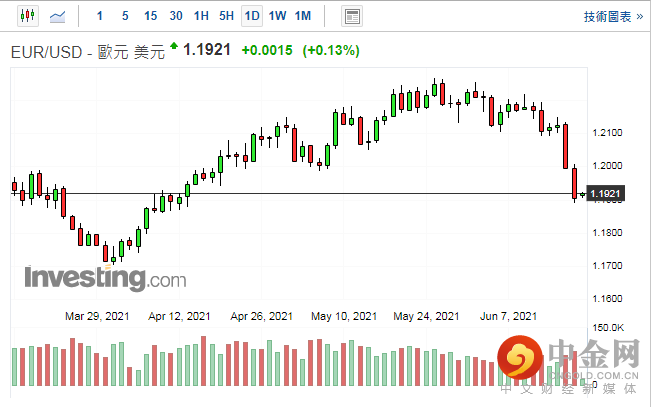Switch to the 5H timeframe
Screen dimensions: 654x407
click(x=226, y=16)
